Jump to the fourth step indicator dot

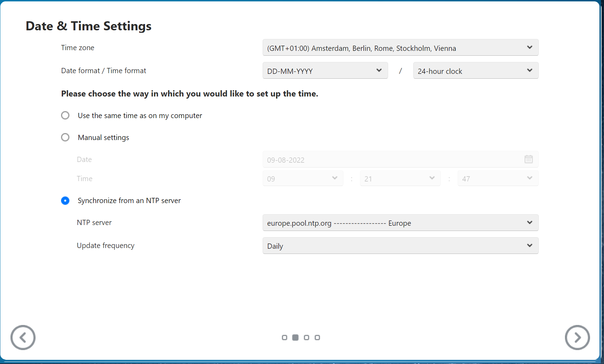coord(317,338)
